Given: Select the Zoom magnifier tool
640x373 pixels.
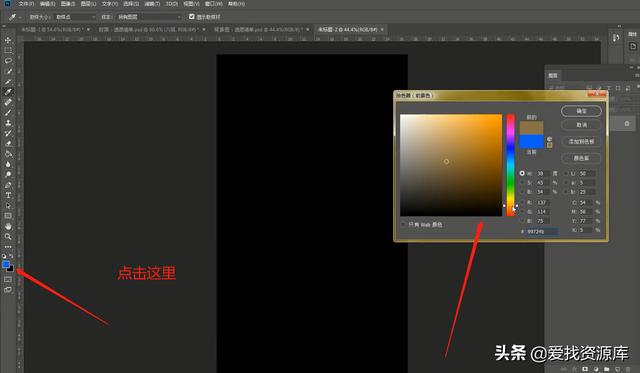Looking at the screenshot, I should 8,237.
